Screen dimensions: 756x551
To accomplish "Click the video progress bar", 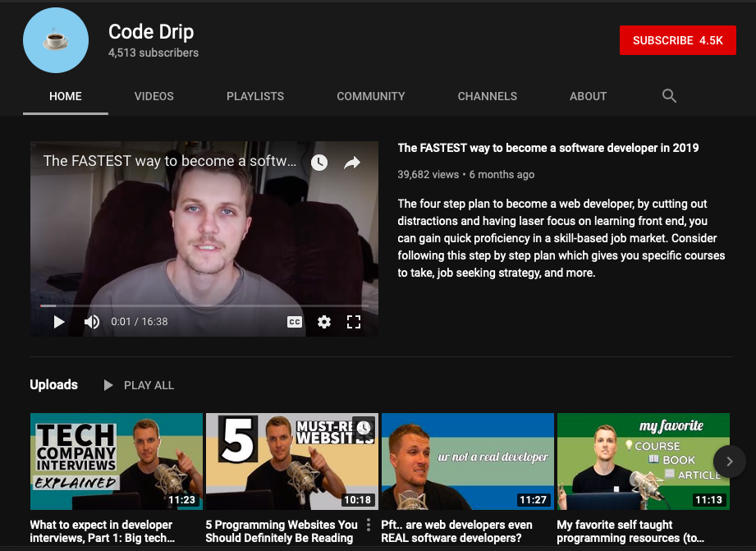I will [204, 305].
